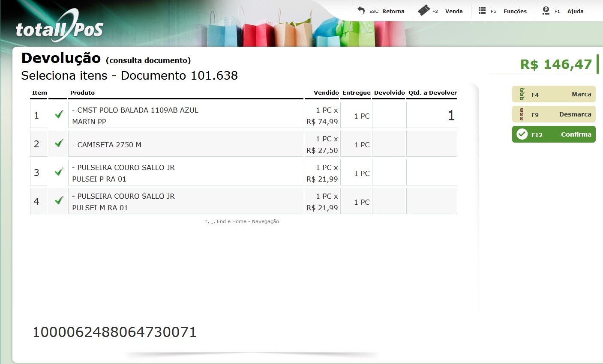Open the Venda menu item
Viewport: 603px width, 364px height.
(454, 12)
